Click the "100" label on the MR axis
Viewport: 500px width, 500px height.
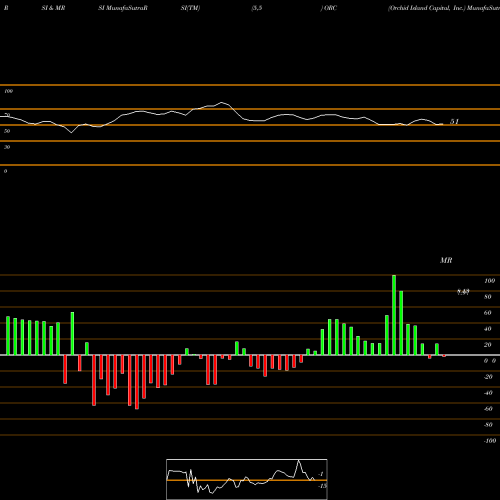[490, 281]
